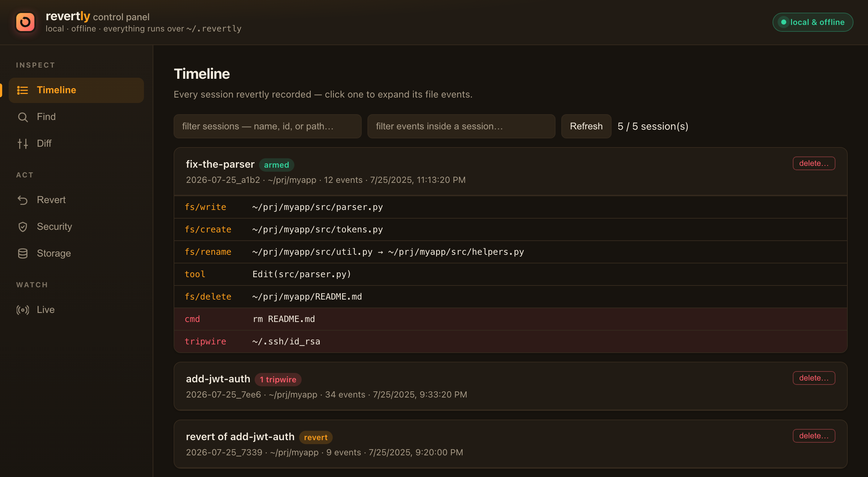Go to the Diff view
This screenshot has height=477, width=868.
point(76,144)
